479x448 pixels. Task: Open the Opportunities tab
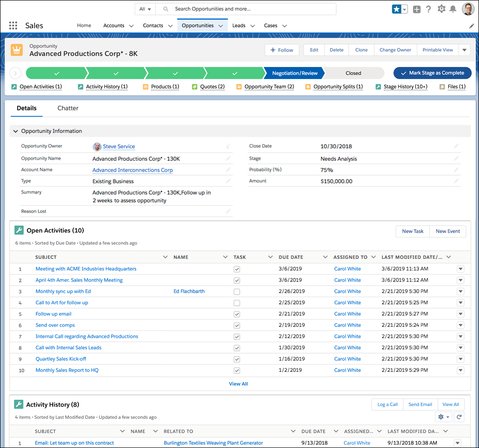pos(198,25)
